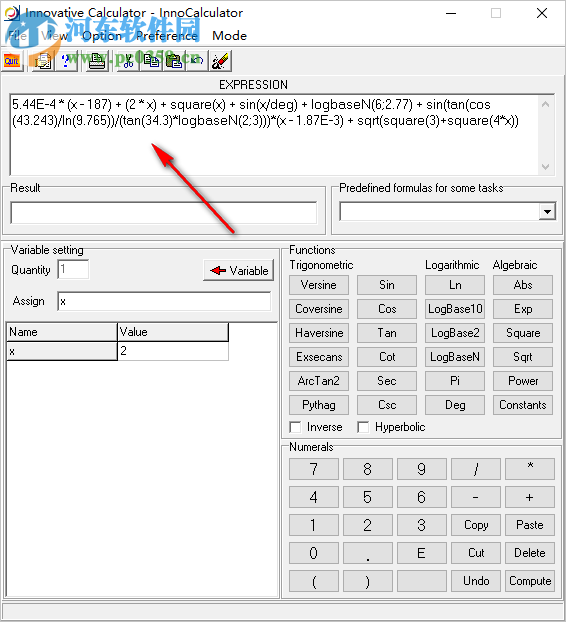Screen dimensions: 566x622
Task: Open the File menu
Action: [17, 36]
